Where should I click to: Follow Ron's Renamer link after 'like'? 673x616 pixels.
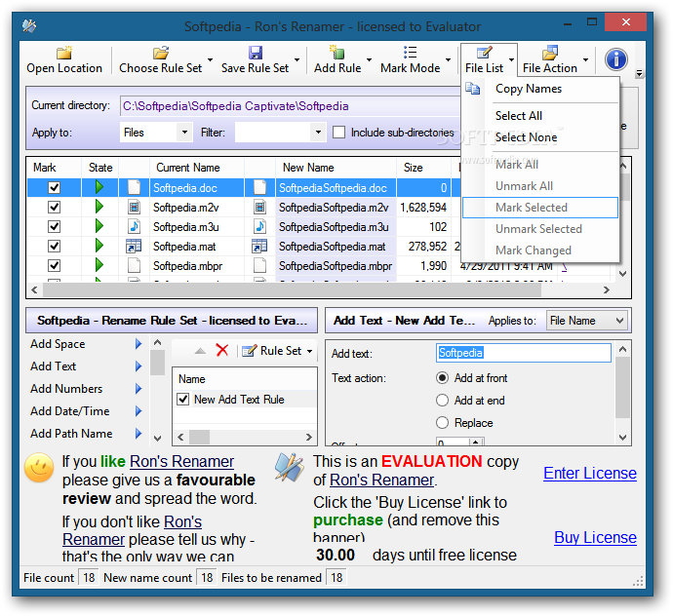click(x=181, y=461)
